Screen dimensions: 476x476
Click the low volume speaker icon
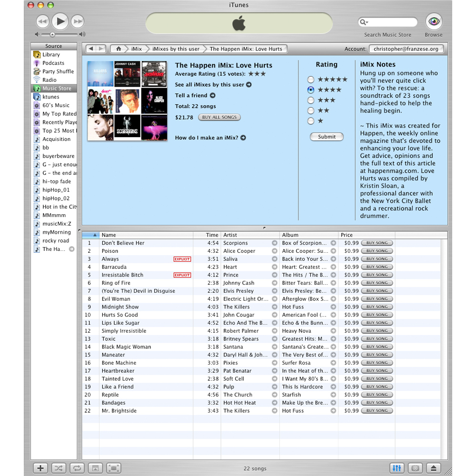[37, 34]
